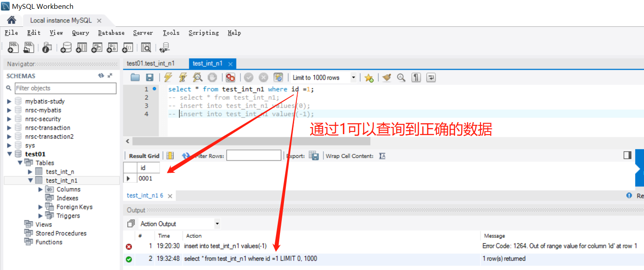The width and height of the screenshot is (644, 270).
Task: Expand Foreign Keys under test_int_n1
Action: coord(41,207)
